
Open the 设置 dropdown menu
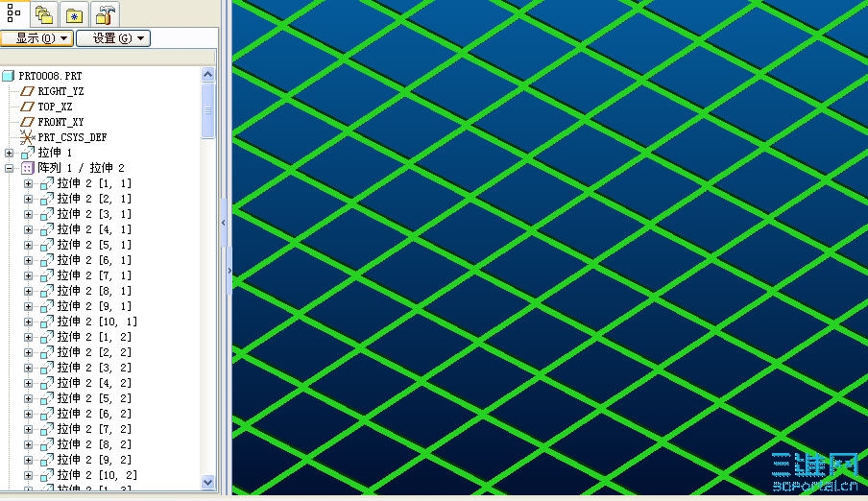113,38
